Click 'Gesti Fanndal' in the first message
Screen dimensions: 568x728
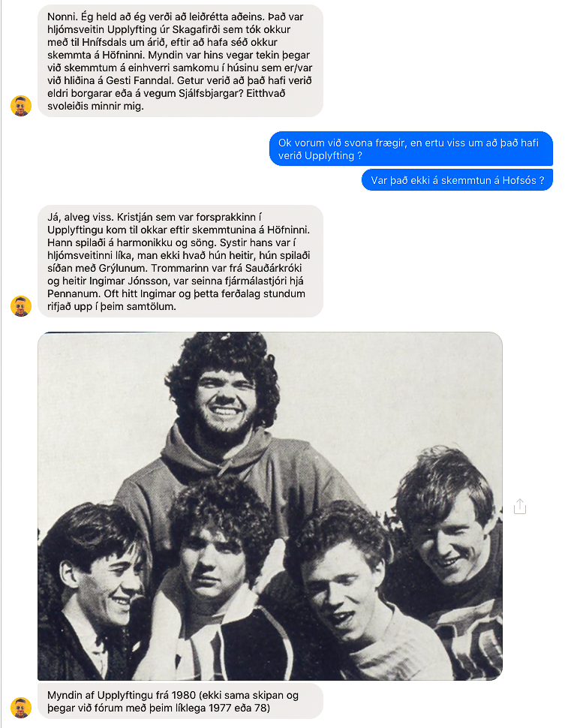[139, 80]
